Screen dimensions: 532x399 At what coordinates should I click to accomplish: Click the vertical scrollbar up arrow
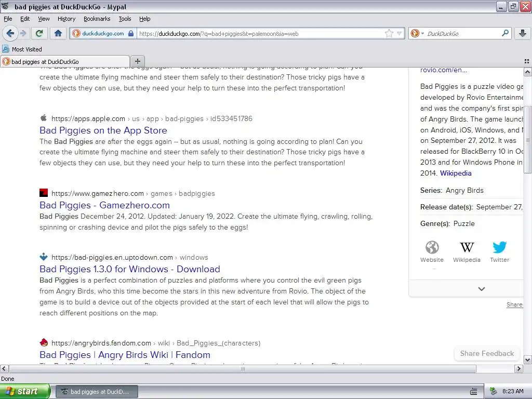pyautogui.click(x=527, y=72)
